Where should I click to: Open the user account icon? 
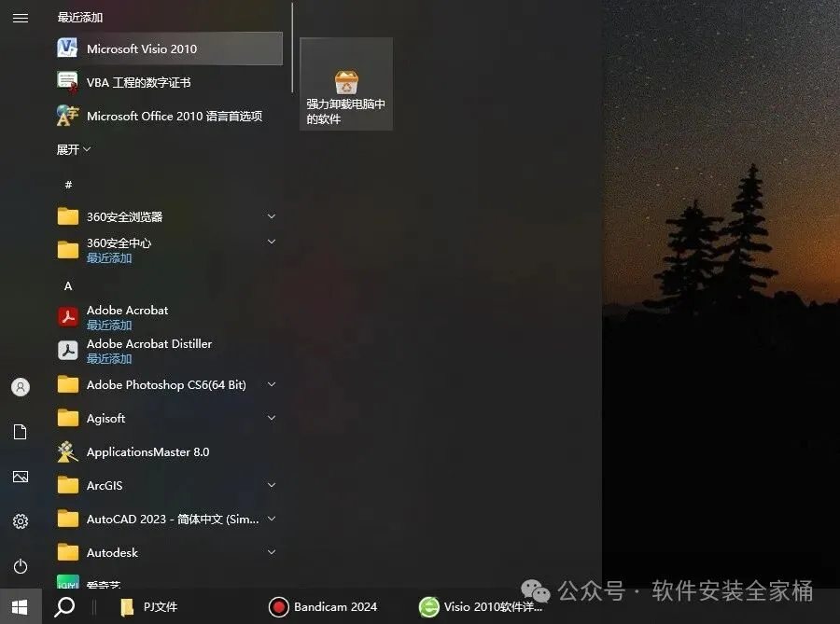click(x=21, y=387)
